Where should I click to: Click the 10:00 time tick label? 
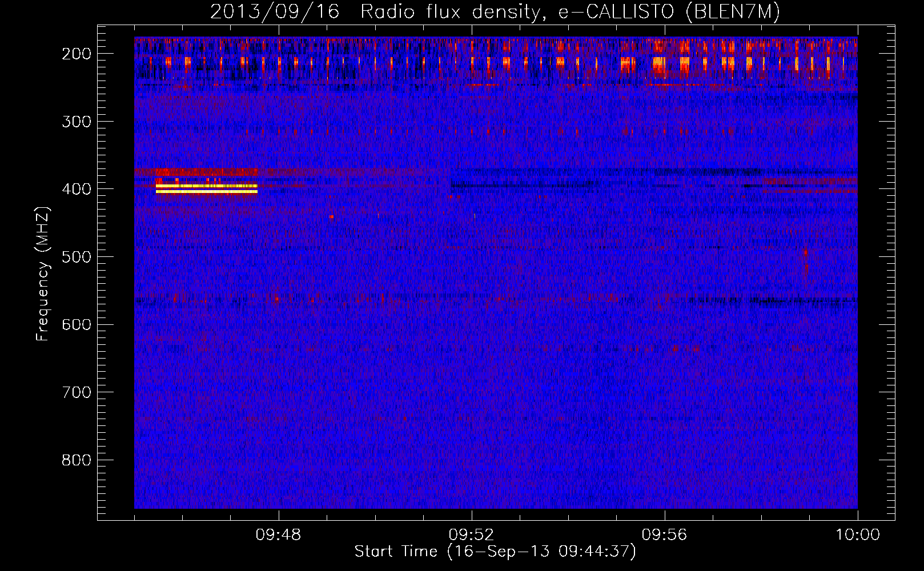[858, 535]
